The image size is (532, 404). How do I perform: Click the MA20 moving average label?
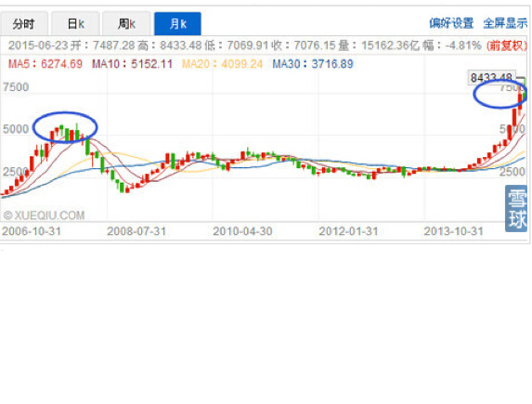coord(222,63)
